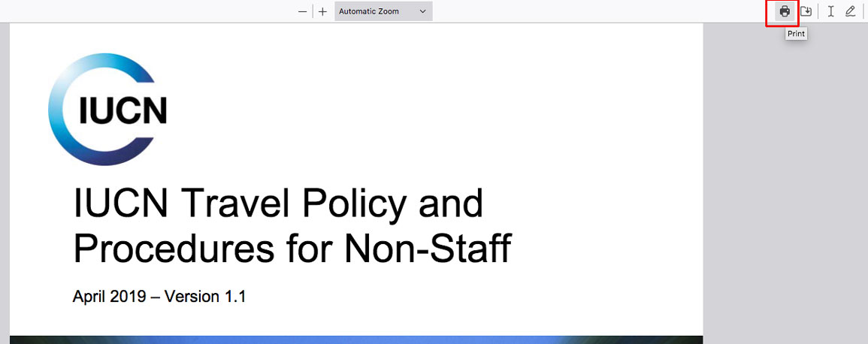Viewport: 868px width, 344px height.
Task: Click the Print tooltip label
Action: coord(796,34)
